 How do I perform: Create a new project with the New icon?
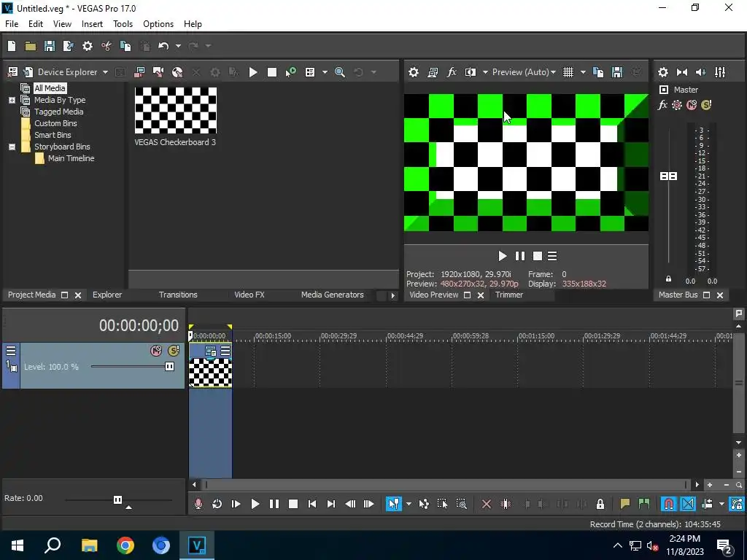click(x=12, y=46)
